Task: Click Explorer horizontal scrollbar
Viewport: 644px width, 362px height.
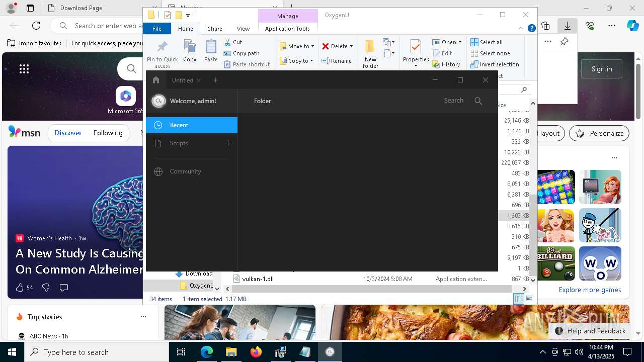Action: tap(372, 289)
